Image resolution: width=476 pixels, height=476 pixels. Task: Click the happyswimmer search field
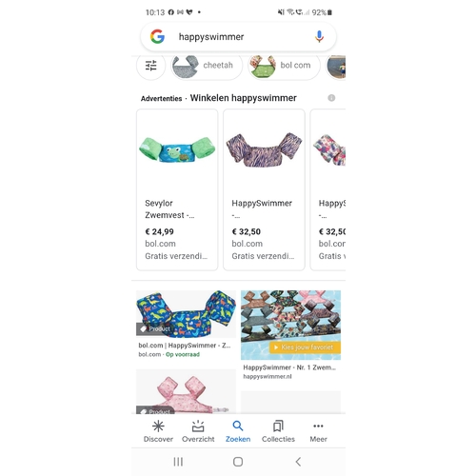[x=238, y=37]
